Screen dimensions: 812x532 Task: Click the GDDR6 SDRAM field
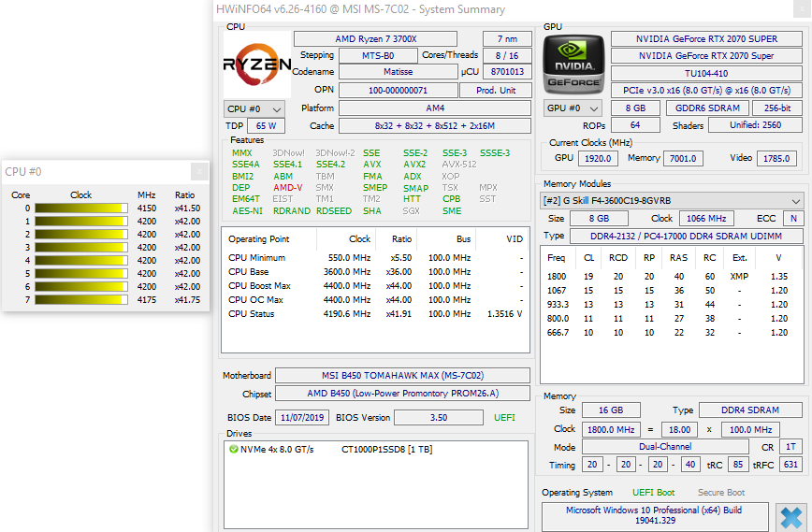pyautogui.click(x=707, y=108)
